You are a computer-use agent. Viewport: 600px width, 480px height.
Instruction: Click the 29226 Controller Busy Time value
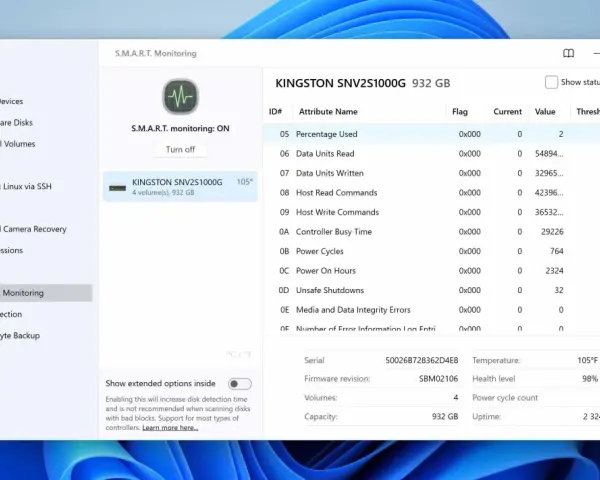(552, 232)
